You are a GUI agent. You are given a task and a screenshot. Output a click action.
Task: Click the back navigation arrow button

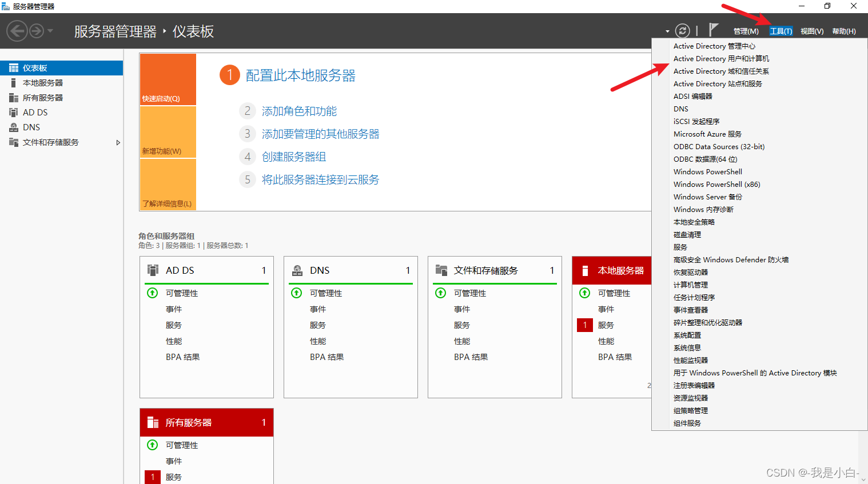coord(17,31)
